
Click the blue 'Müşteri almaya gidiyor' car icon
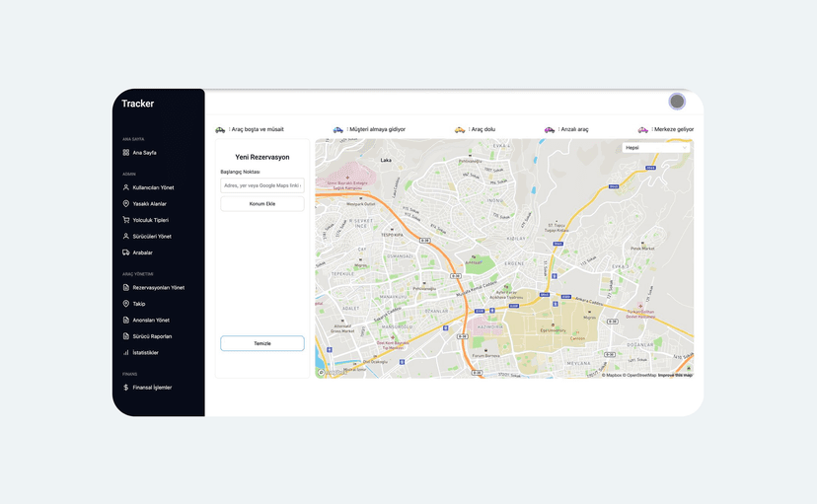pos(338,129)
